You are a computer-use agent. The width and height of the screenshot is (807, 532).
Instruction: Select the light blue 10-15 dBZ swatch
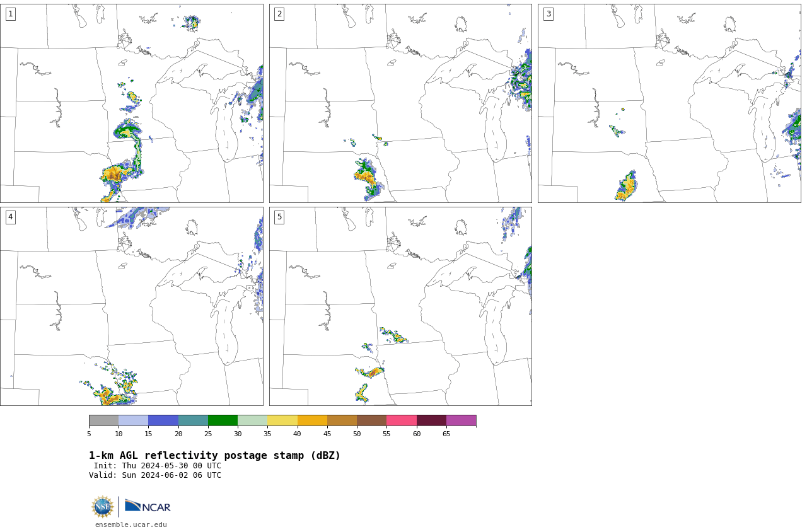[x=134, y=420]
